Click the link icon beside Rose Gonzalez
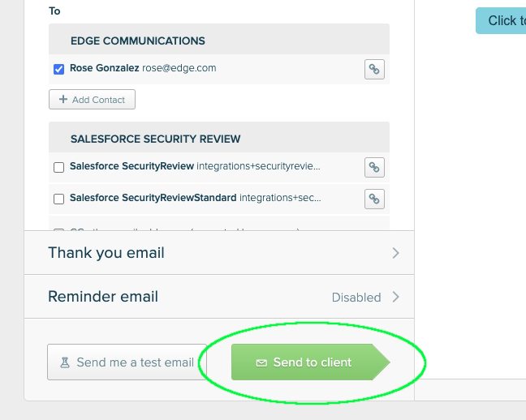 pyautogui.click(x=374, y=69)
